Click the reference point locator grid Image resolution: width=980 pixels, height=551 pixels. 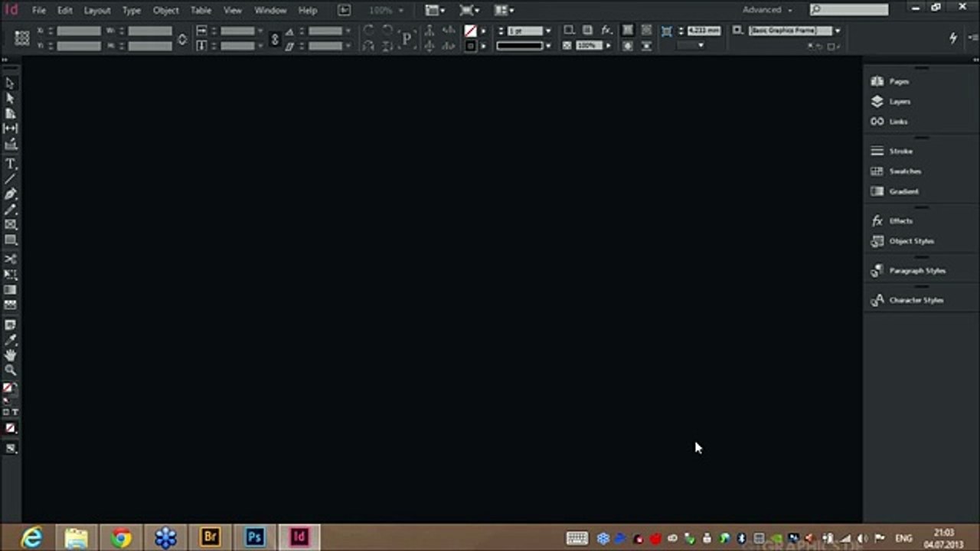[21, 37]
